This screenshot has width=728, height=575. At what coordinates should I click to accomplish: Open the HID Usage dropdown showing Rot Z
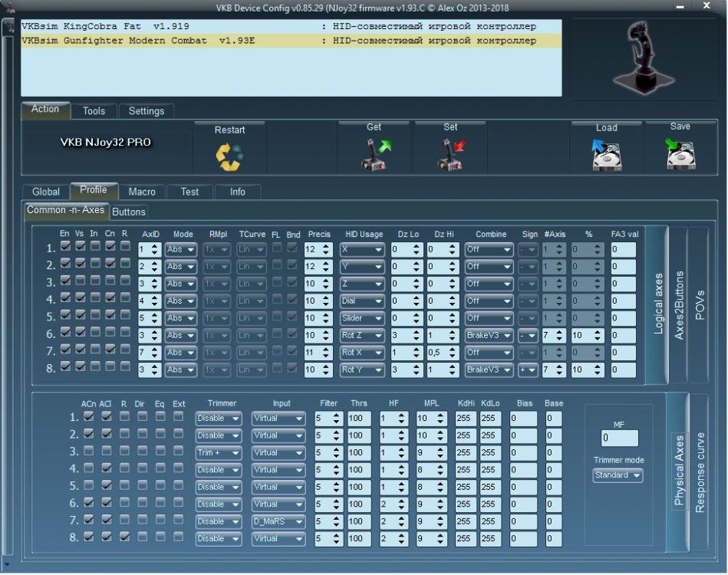[x=361, y=336]
